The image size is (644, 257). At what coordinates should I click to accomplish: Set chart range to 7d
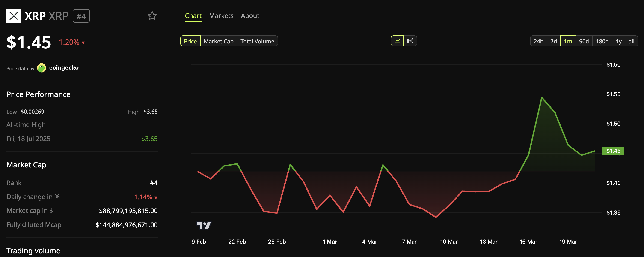tap(554, 41)
